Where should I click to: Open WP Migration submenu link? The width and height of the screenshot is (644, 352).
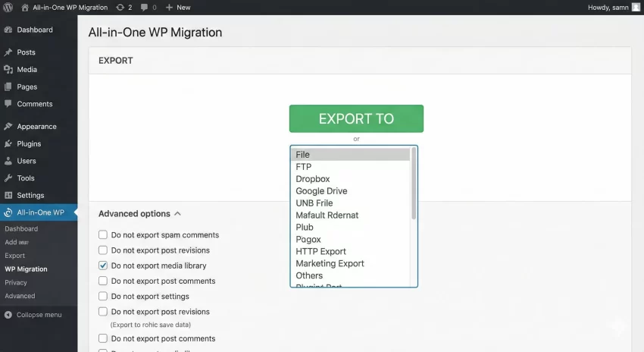click(26, 269)
